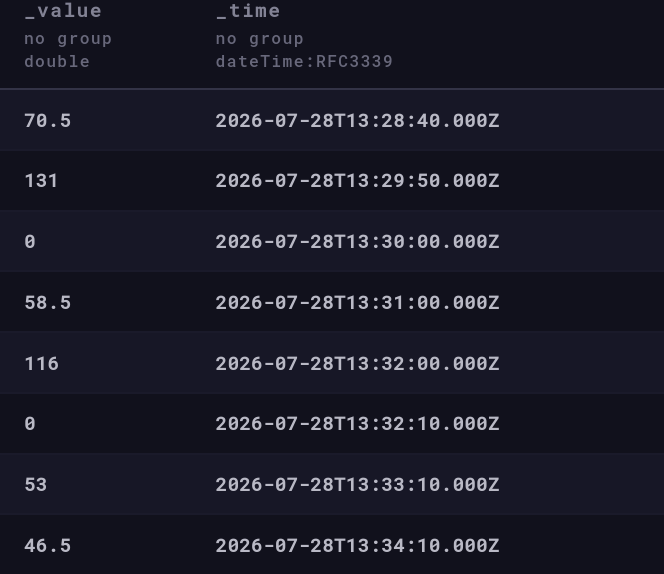Click the double data type label
Viewport: 664px width, 574px height.
57,62
